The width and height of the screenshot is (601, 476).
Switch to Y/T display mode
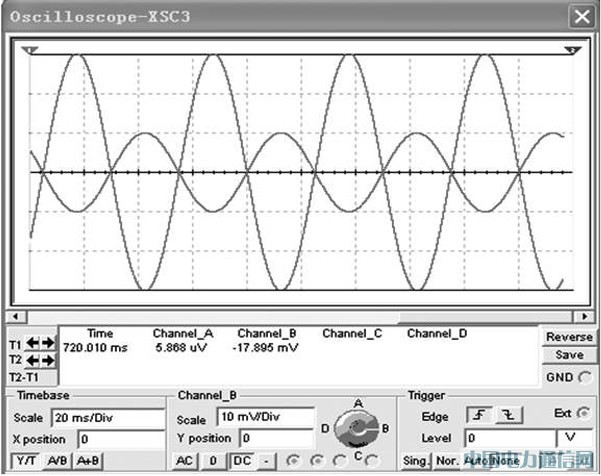(x=24, y=460)
